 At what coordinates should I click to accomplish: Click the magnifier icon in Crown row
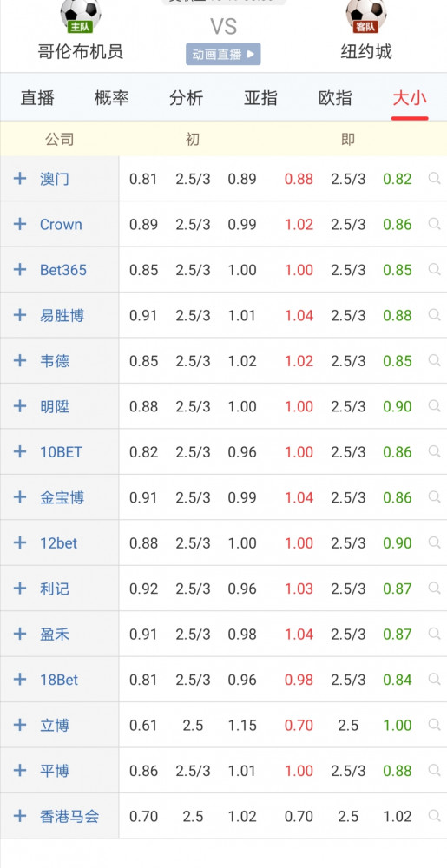click(434, 224)
